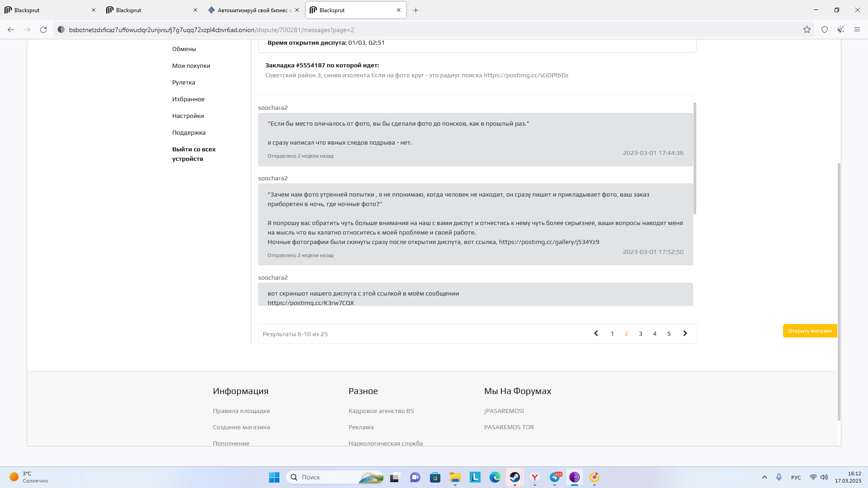The image size is (868, 488).
Task: Open the shield protection icon in toolbar
Action: pos(825,30)
